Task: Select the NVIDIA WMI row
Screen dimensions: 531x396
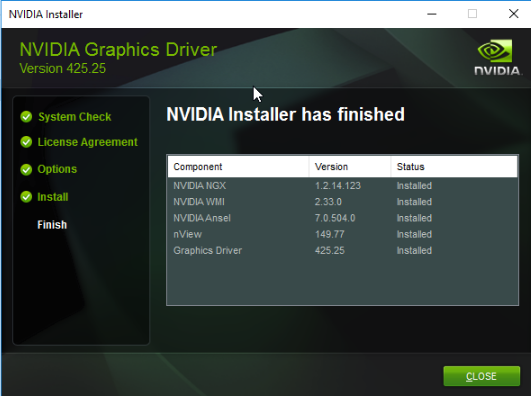Action: pyautogui.click(x=343, y=202)
